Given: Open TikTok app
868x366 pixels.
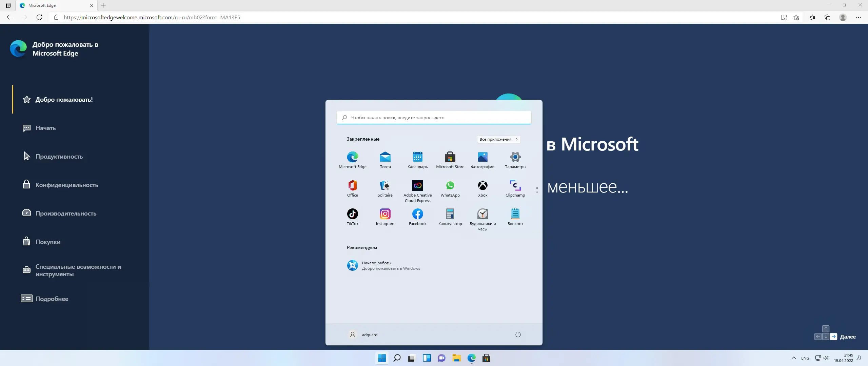Looking at the screenshot, I should point(352,214).
